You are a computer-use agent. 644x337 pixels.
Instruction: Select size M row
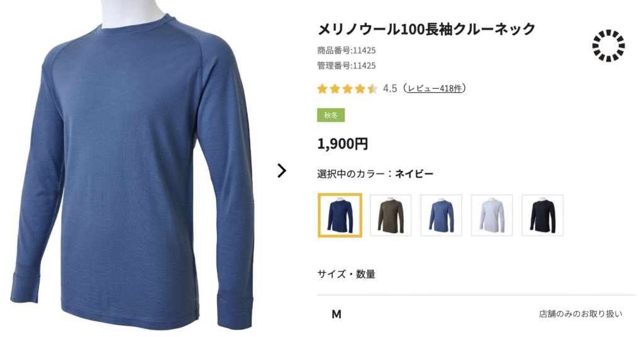pyautogui.click(x=477, y=314)
